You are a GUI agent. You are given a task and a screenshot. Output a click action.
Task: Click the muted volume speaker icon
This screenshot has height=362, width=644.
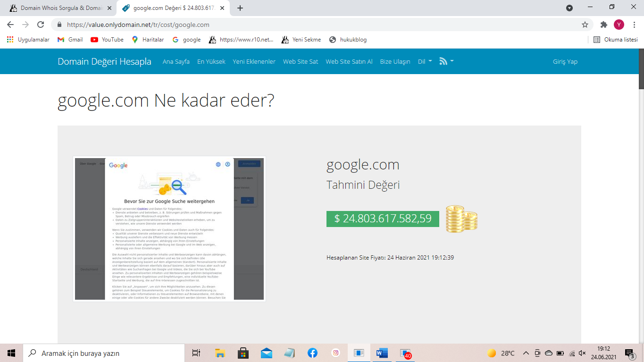click(x=582, y=353)
